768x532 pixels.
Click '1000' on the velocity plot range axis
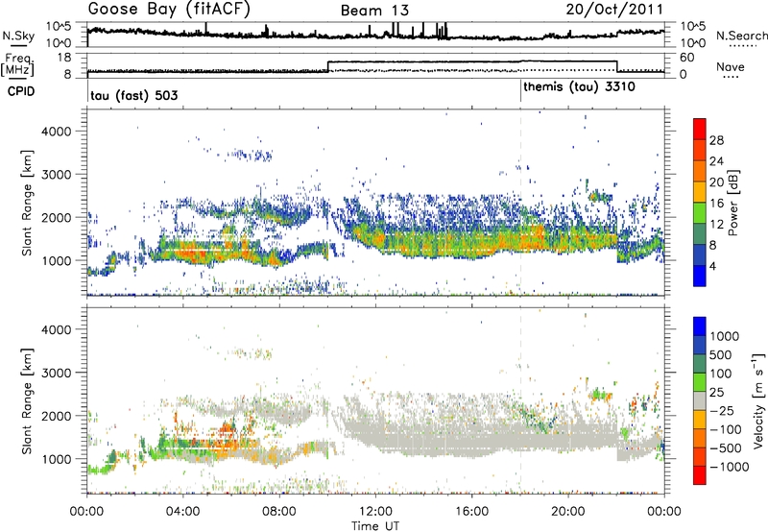pyautogui.click(x=57, y=459)
